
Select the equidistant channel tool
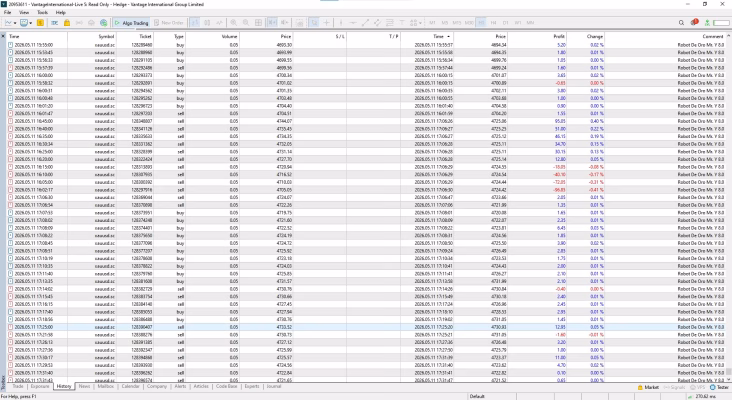tap(377, 22)
